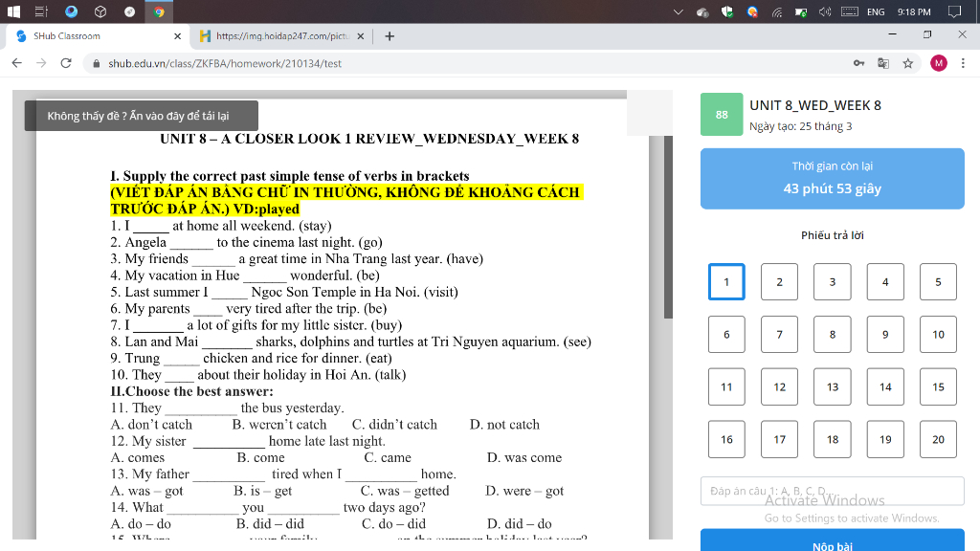Open the speaker volume tray icon
This screenshot has height=551, width=980.
tap(825, 11)
